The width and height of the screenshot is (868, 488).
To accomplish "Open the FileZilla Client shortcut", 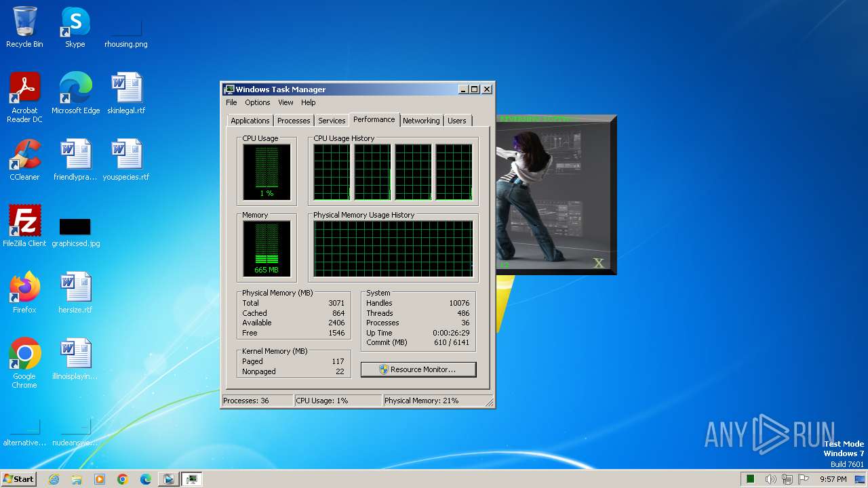I will click(x=24, y=226).
